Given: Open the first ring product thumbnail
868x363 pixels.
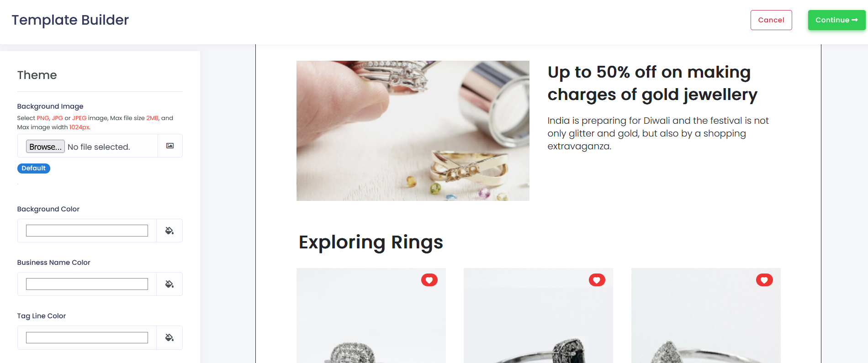Looking at the screenshot, I should pos(371,316).
